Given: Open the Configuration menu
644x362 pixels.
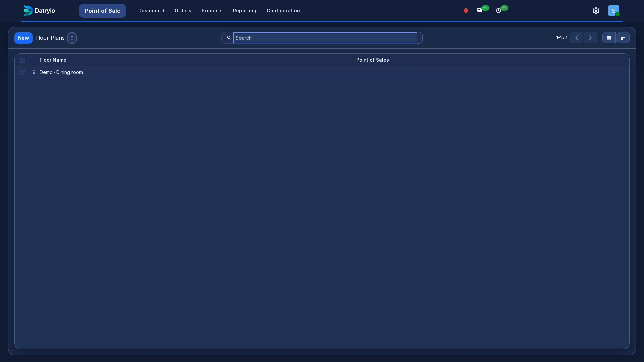Looking at the screenshot, I should [x=283, y=11].
